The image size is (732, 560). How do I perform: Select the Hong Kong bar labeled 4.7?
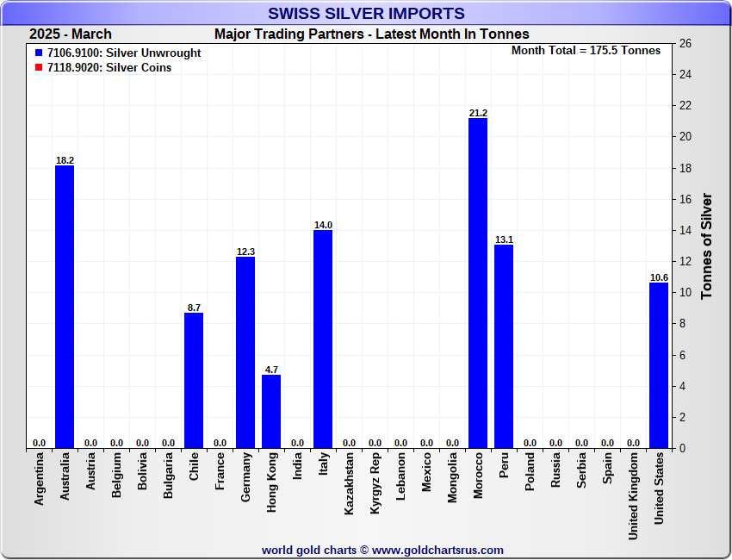pos(271,412)
